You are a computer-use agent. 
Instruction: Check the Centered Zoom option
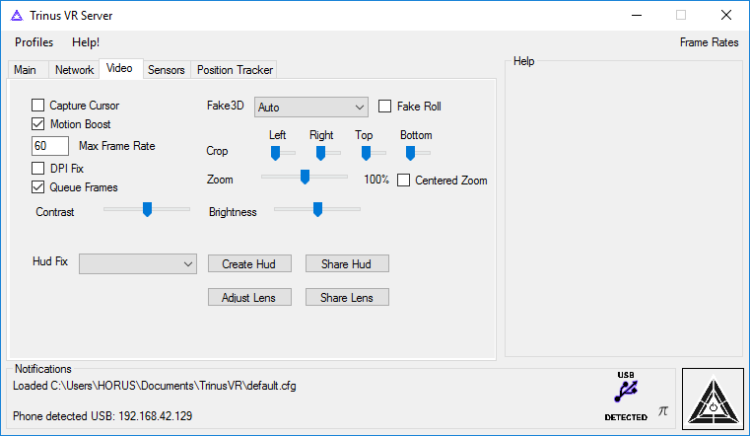pyautogui.click(x=403, y=180)
